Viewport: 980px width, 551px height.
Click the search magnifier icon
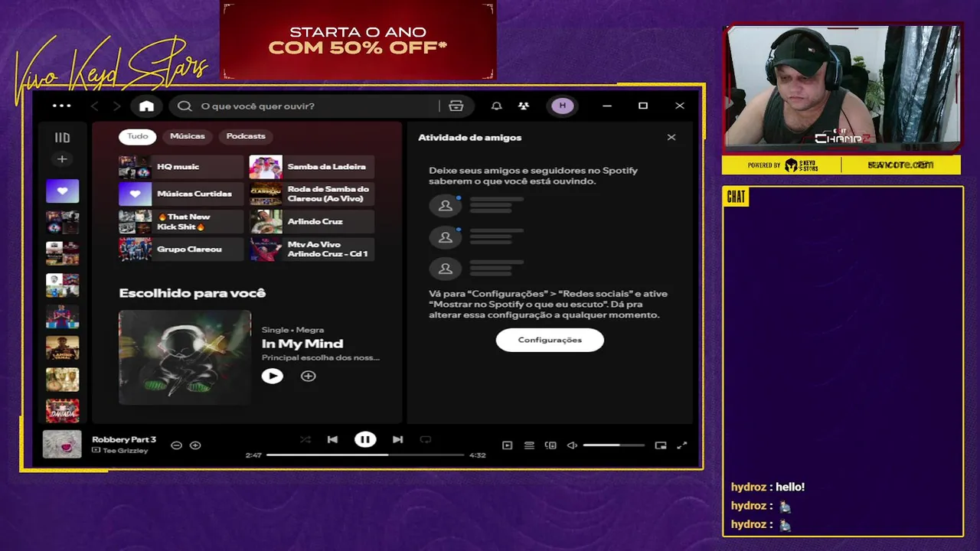(185, 106)
